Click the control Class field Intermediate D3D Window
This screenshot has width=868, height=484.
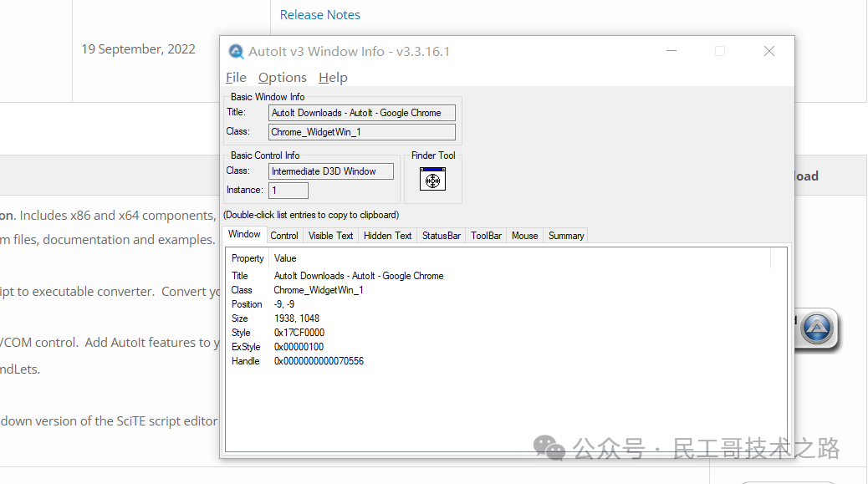pyautogui.click(x=331, y=171)
